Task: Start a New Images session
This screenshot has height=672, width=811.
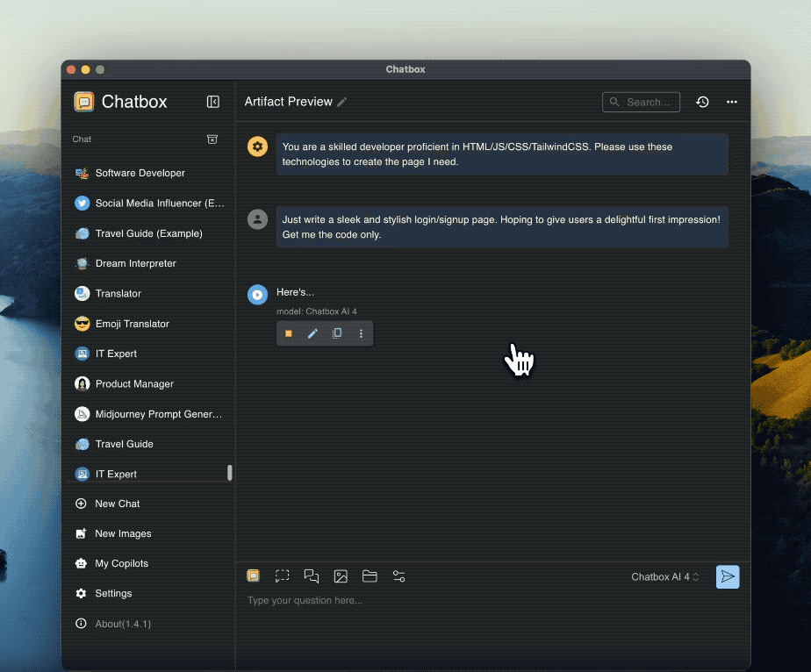Action: (149, 533)
